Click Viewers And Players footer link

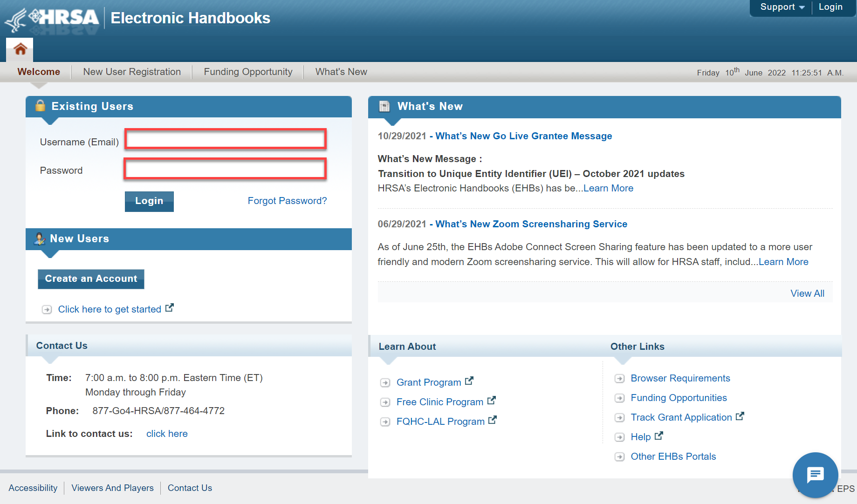point(112,488)
